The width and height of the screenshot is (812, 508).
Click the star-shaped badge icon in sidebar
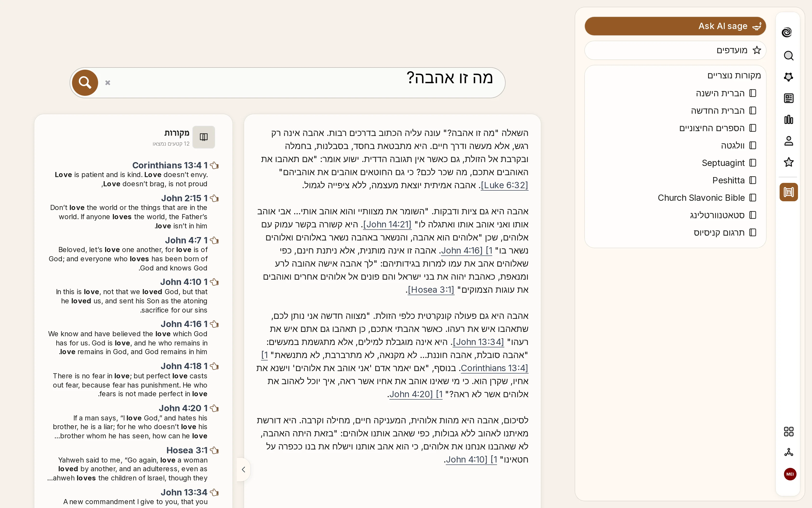[x=789, y=77]
